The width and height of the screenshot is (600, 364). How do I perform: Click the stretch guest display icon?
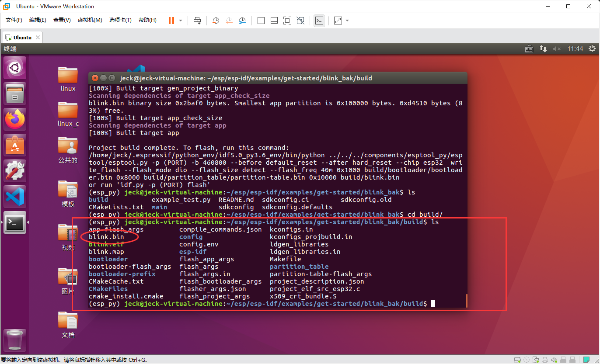[338, 21]
